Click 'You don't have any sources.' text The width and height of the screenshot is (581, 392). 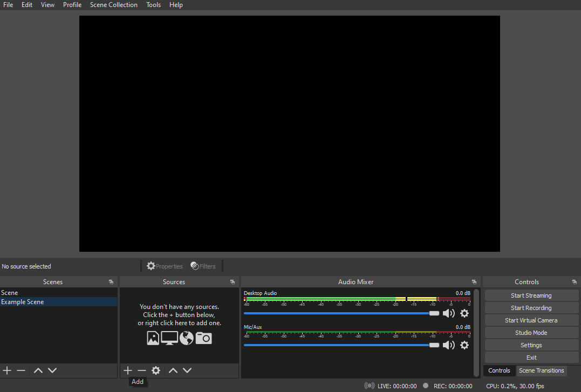179,307
